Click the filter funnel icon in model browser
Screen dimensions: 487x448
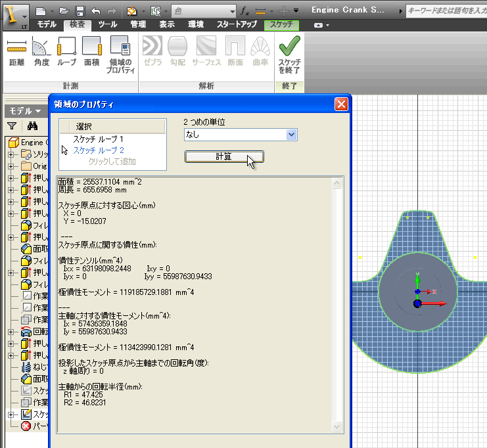coord(12,126)
